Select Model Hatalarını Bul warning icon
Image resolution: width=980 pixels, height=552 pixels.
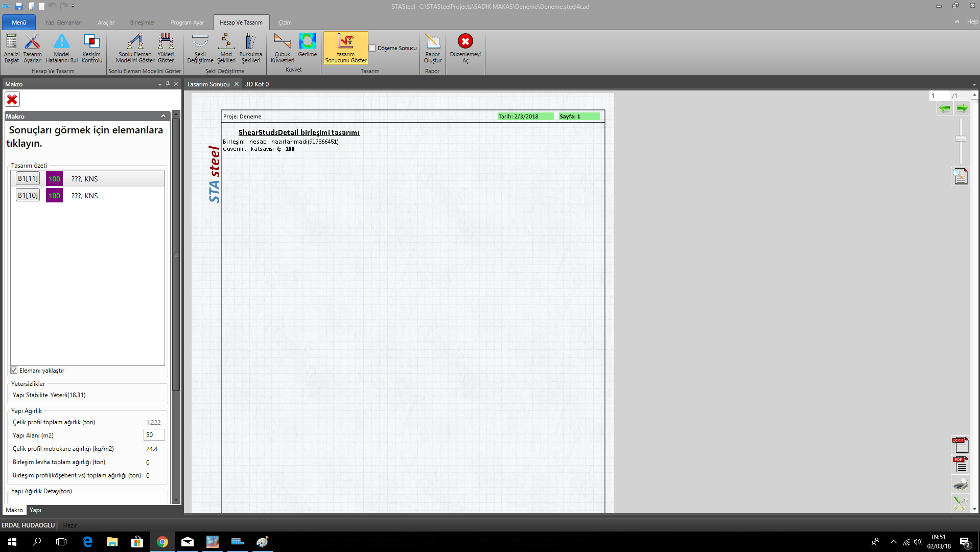tap(61, 48)
